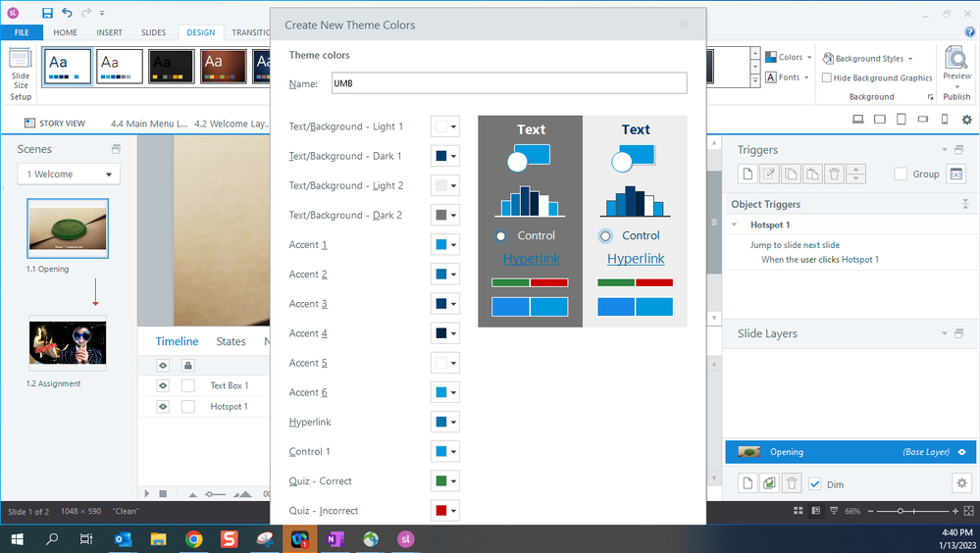This screenshot has width=980, height=553.
Task: Delete trigger using trash icon
Action: tap(835, 174)
